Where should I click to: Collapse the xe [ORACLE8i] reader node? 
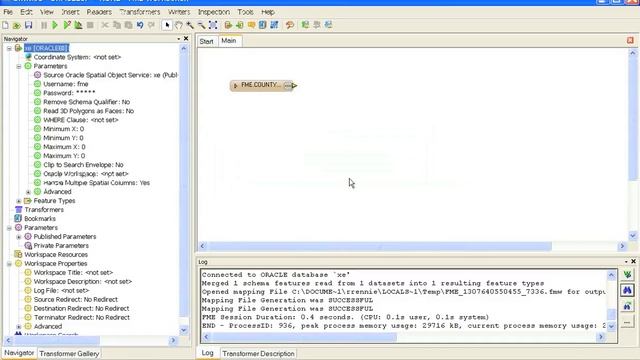[x=9, y=48]
